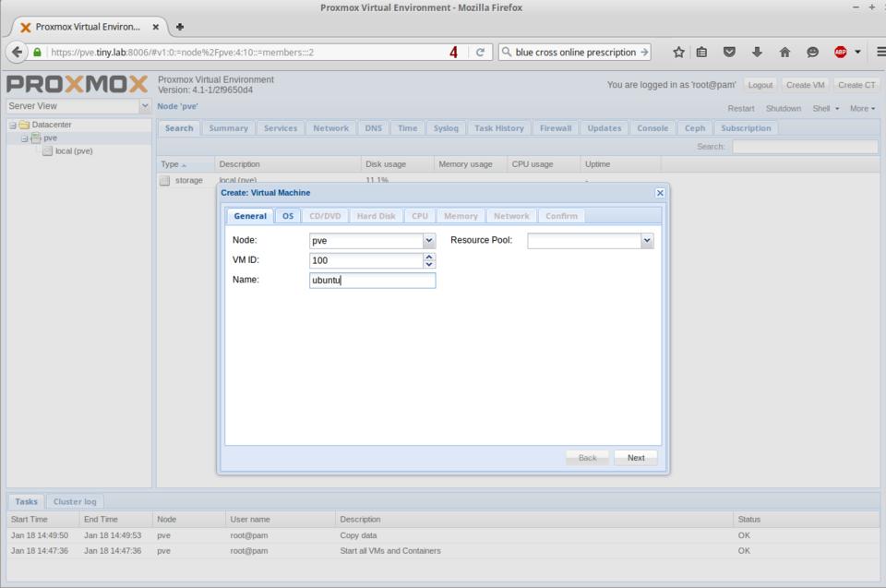Click the Firefox bookmark star icon
The width and height of the screenshot is (886, 588).
(x=679, y=53)
